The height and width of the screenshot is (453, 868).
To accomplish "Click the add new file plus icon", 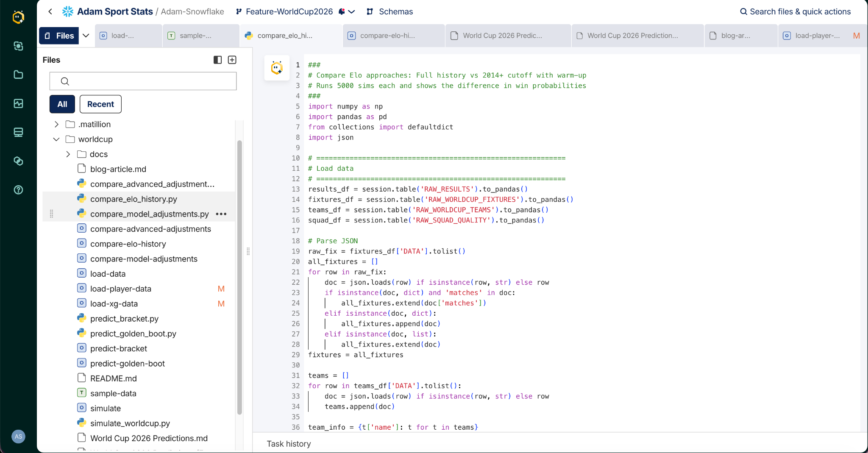I will click(x=232, y=60).
